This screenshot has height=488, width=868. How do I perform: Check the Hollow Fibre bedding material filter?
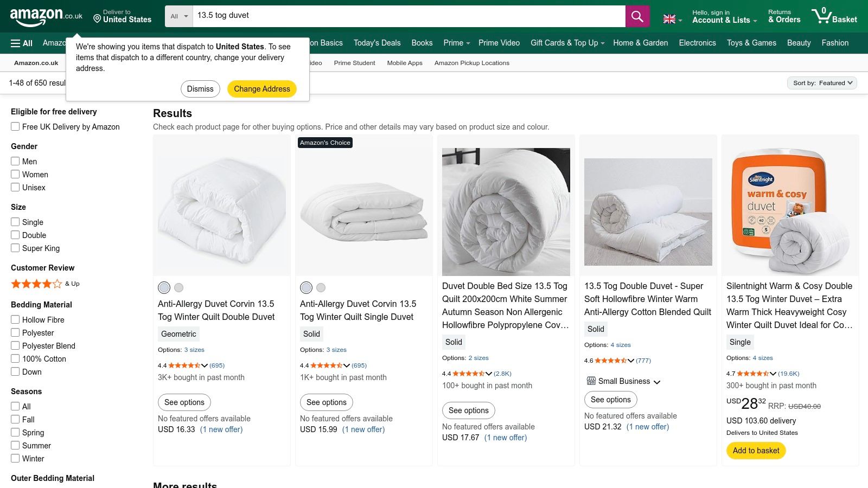coord(15,319)
